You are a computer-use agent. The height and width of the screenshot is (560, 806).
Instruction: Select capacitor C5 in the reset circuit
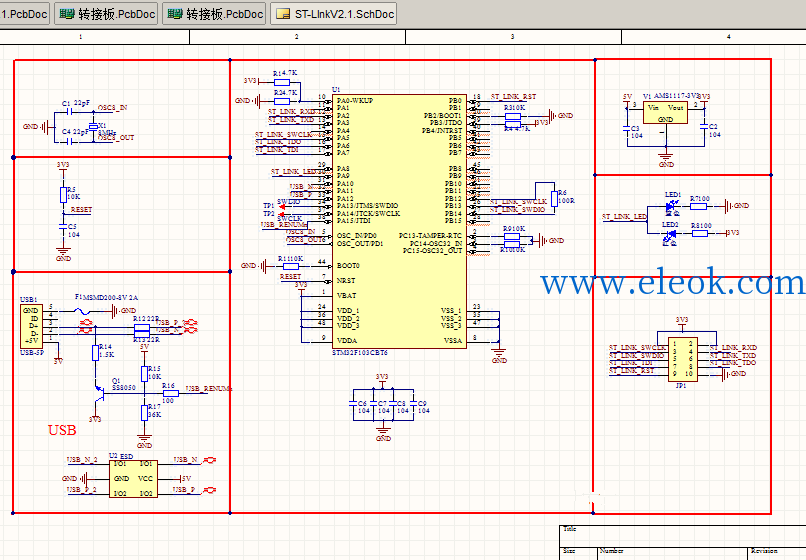click(x=63, y=227)
